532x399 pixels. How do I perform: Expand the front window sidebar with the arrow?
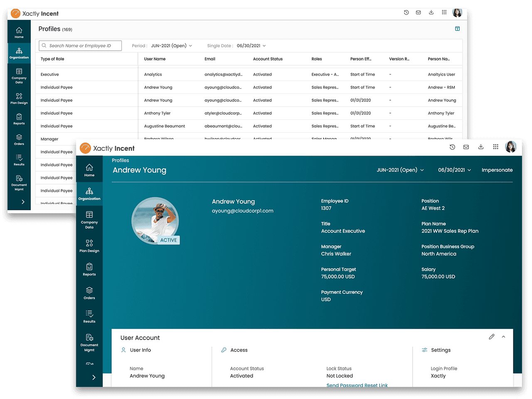[94, 377]
